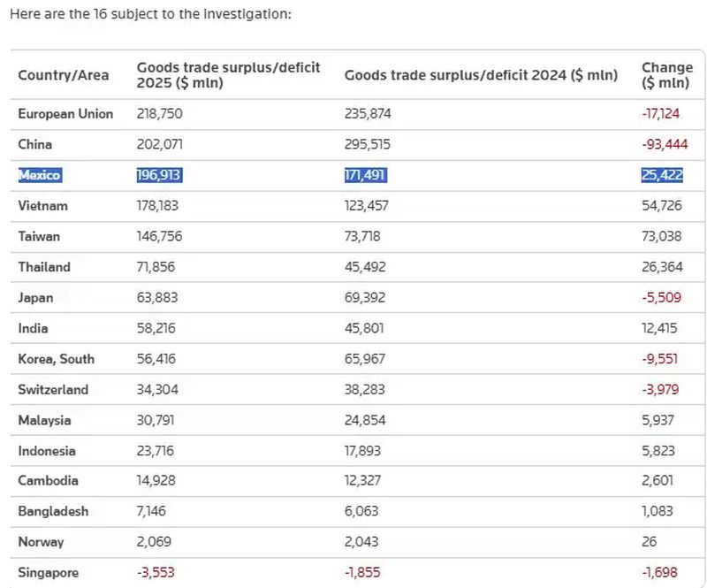Click the 2025 goods trade surplus column header
This screenshot has height=588, width=707.
click(228, 75)
